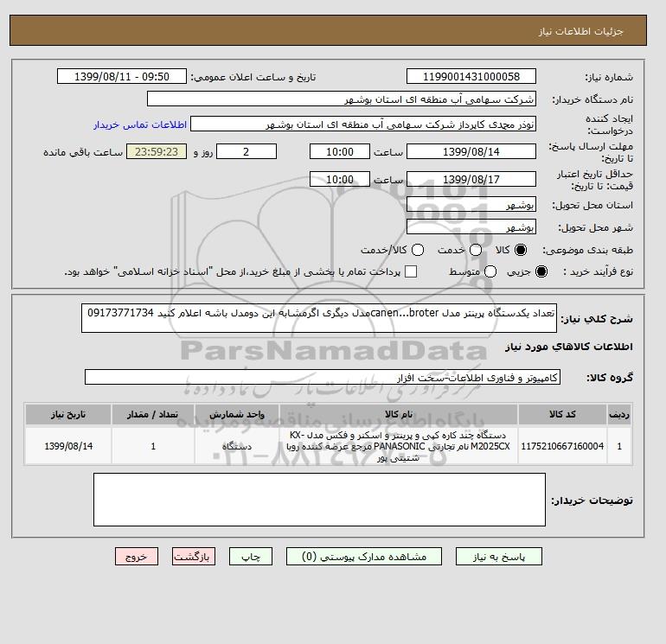Click item code cell 1175210667160004
This screenshot has height=644, width=666.
click(x=562, y=446)
